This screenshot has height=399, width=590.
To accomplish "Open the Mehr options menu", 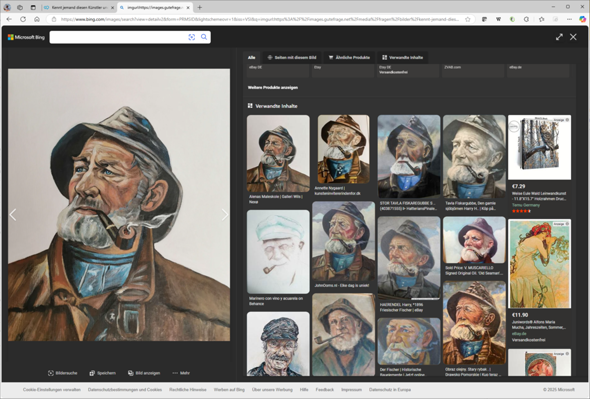I will point(181,373).
